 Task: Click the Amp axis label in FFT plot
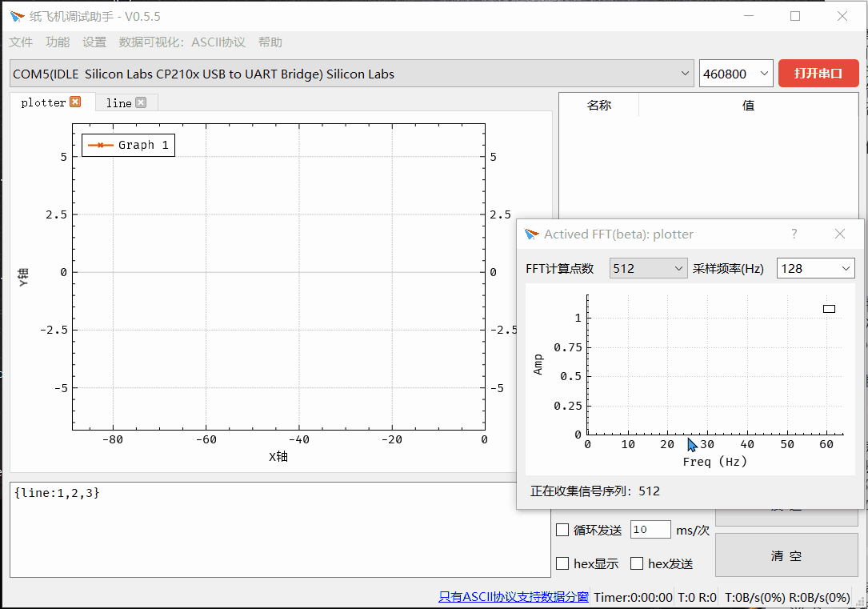tap(538, 365)
